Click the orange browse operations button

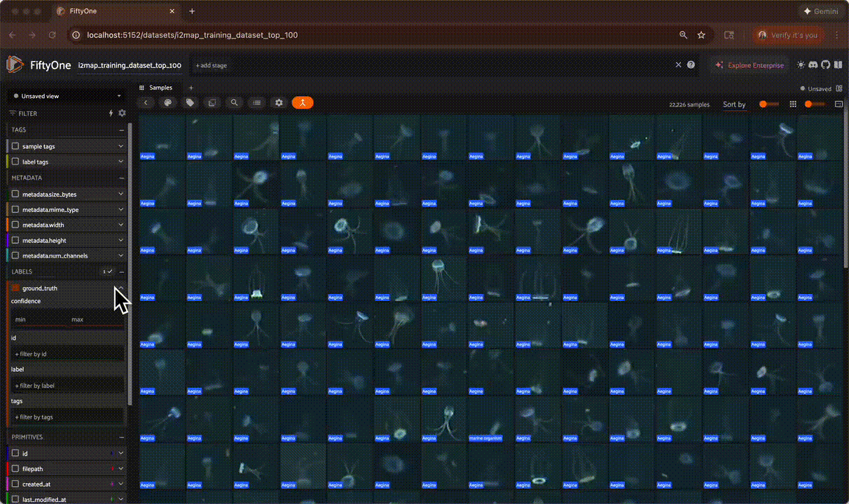click(302, 102)
